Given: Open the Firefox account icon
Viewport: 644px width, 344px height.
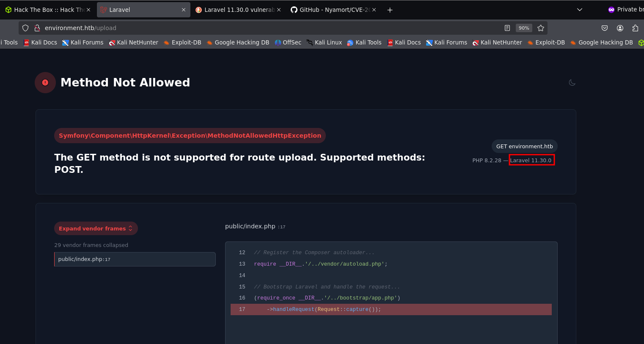Looking at the screenshot, I should point(620,28).
